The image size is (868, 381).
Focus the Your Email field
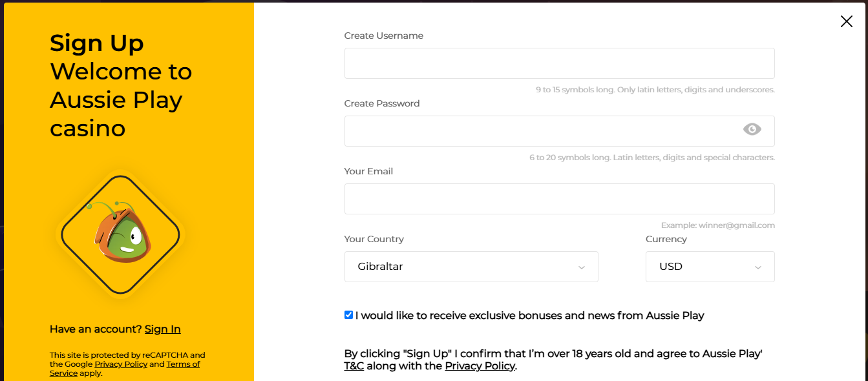coord(559,199)
